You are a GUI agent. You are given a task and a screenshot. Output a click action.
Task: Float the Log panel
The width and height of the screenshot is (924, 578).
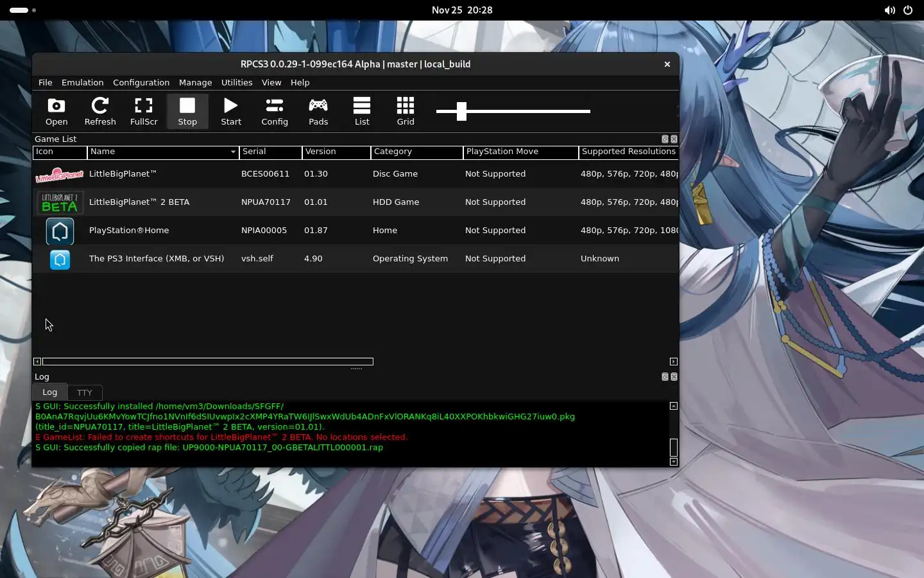(665, 377)
